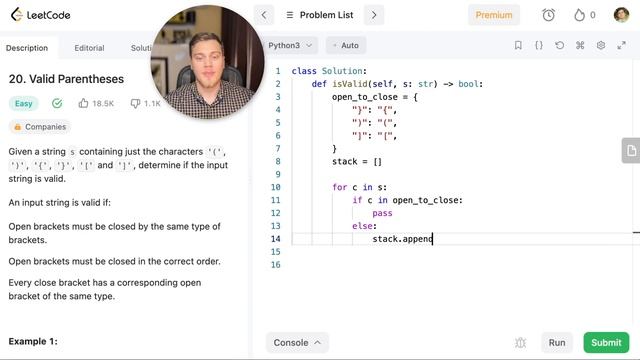Viewport: 640px width, 360px height.
Task: Click the Premium button
Action: point(493,15)
